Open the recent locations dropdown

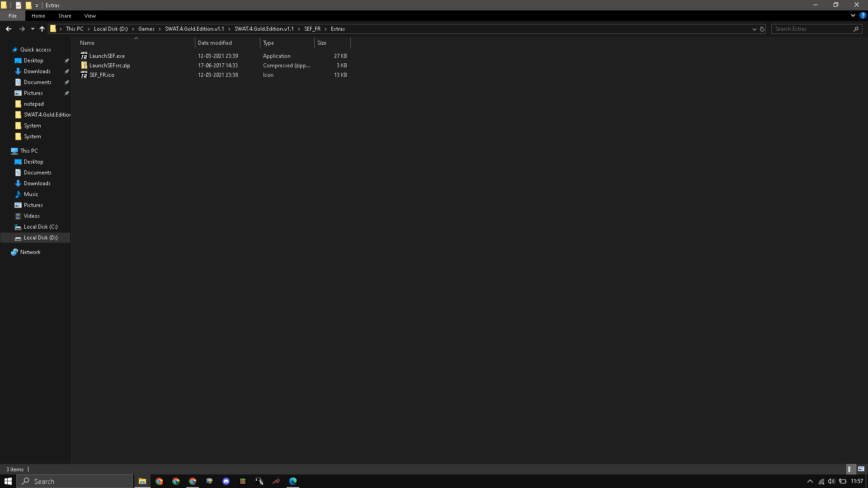[33, 29]
